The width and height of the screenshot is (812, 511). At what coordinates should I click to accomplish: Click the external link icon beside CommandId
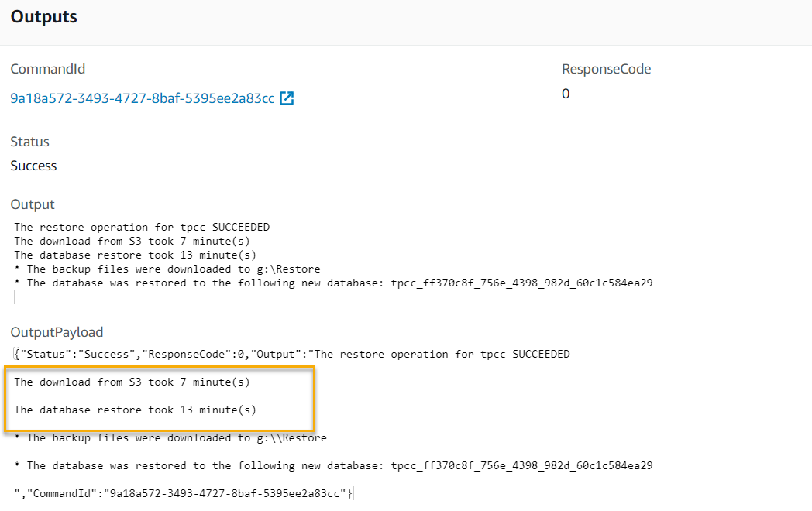[x=286, y=99]
